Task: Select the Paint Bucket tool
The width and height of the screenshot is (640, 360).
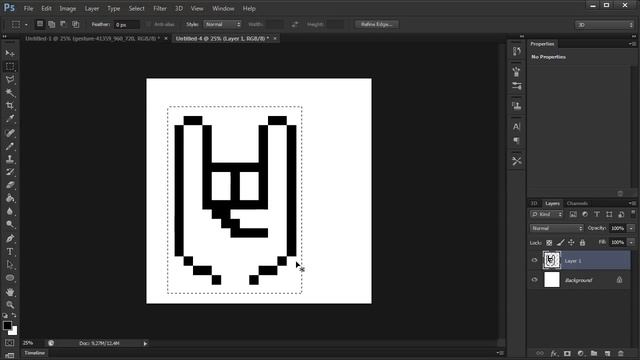Action: tap(10, 198)
